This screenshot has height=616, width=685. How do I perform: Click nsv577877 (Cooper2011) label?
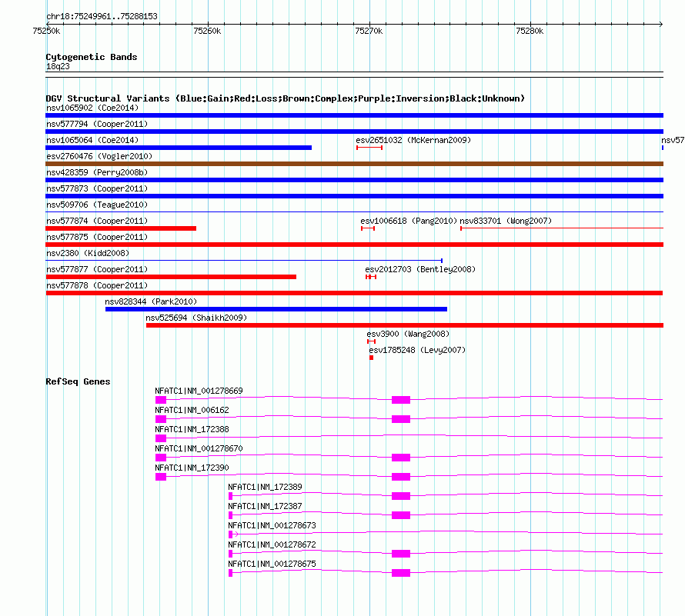coord(97,269)
